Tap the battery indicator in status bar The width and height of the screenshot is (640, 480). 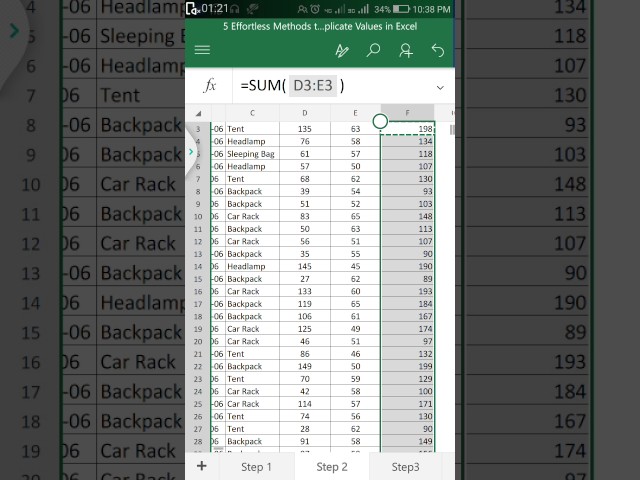coord(401,9)
